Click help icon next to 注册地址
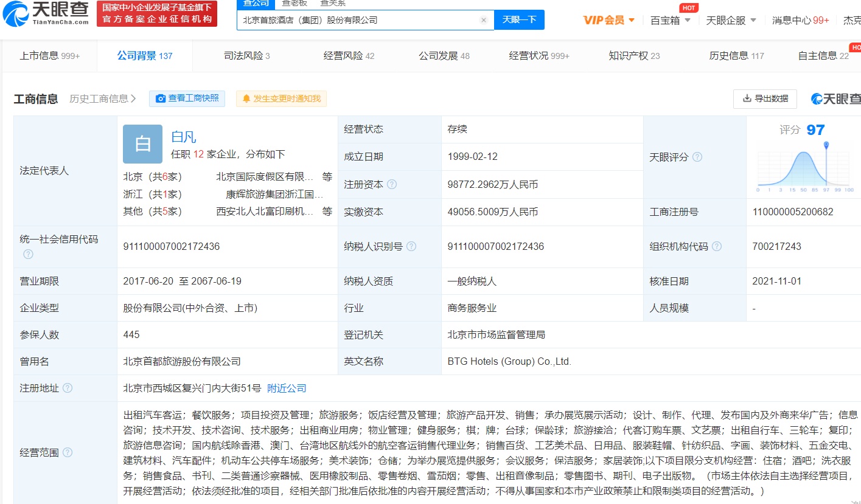This screenshot has width=861, height=504. pyautogui.click(x=68, y=388)
